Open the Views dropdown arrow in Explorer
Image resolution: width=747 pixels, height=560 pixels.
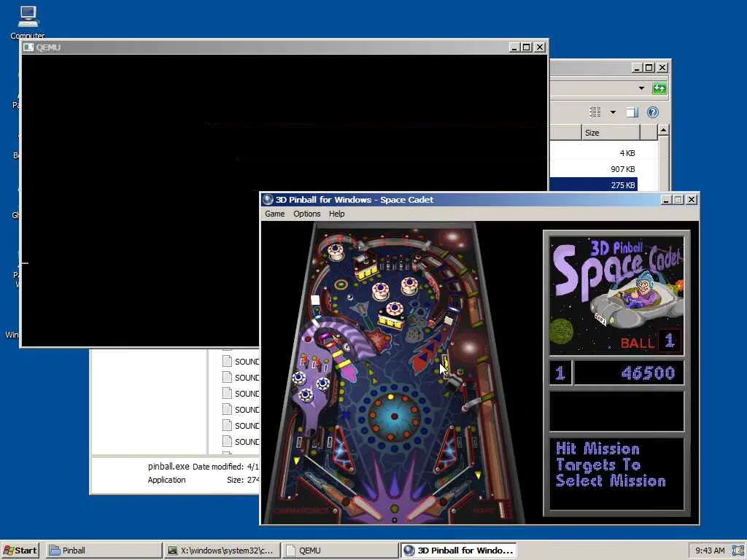pyautogui.click(x=613, y=112)
